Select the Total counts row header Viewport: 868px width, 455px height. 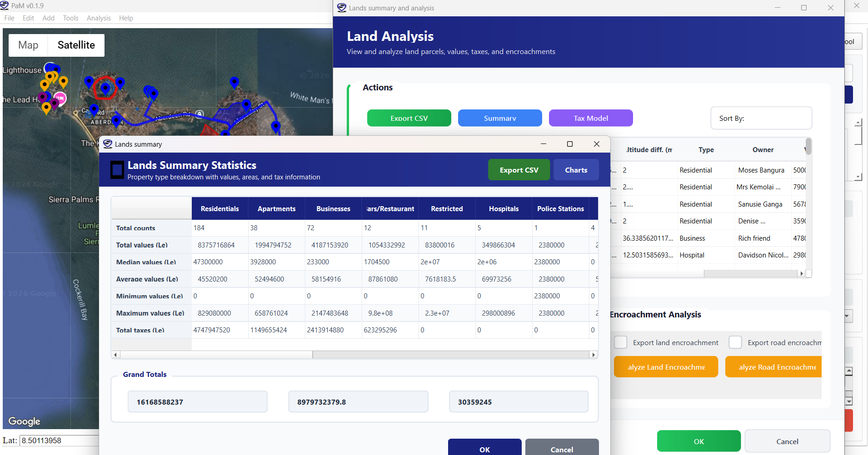[x=151, y=228]
